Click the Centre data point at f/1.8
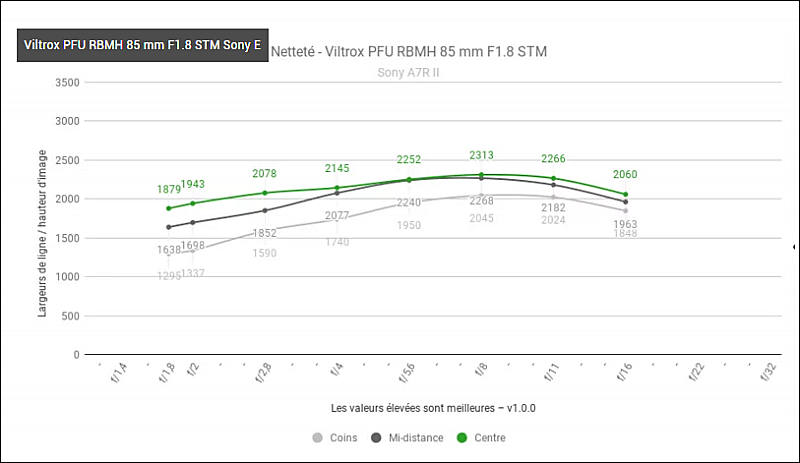The height and width of the screenshot is (463, 800). pos(169,208)
